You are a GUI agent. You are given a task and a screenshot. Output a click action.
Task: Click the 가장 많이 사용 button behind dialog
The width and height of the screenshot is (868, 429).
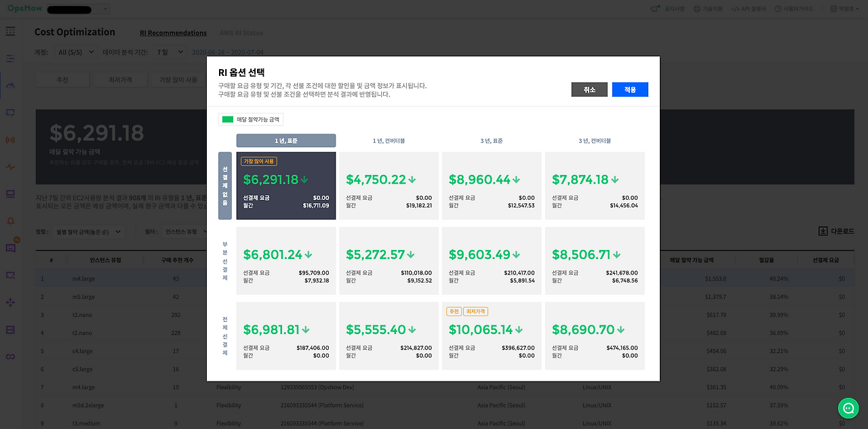pos(178,80)
